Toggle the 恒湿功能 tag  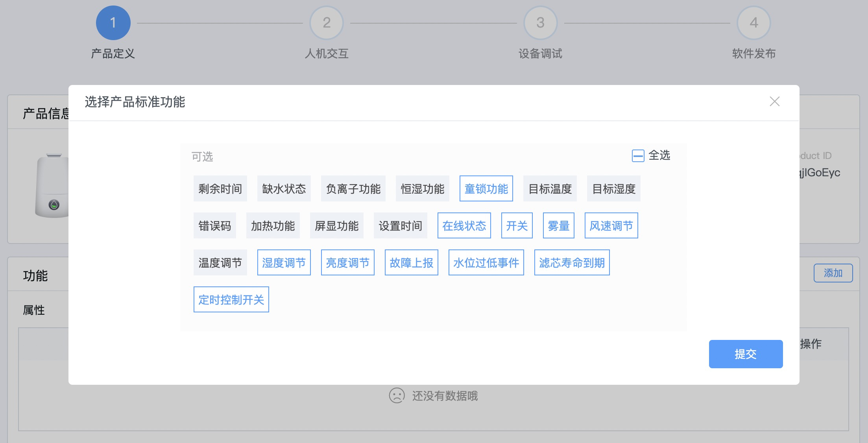pos(422,189)
